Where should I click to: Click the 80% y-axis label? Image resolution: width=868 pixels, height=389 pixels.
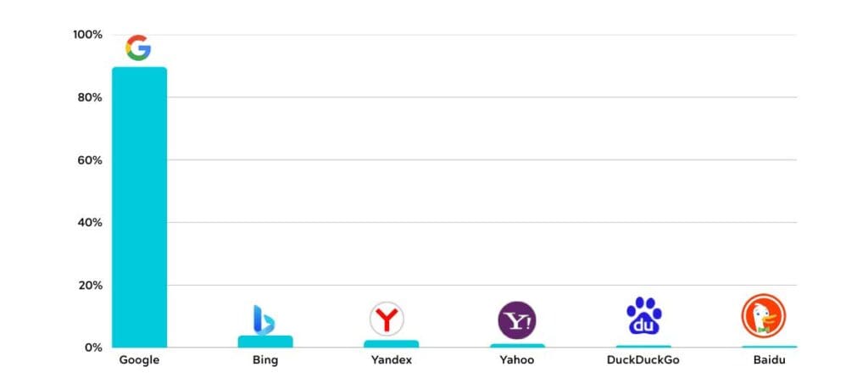[x=90, y=97]
